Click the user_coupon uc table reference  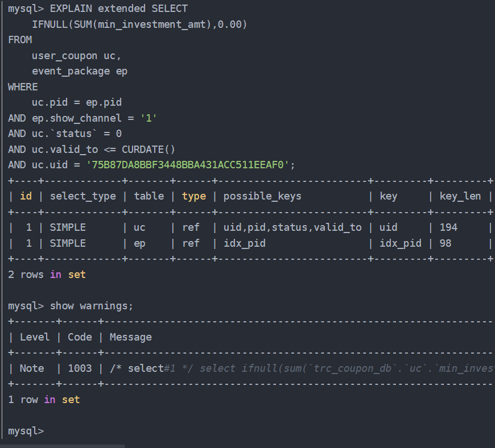(x=76, y=56)
